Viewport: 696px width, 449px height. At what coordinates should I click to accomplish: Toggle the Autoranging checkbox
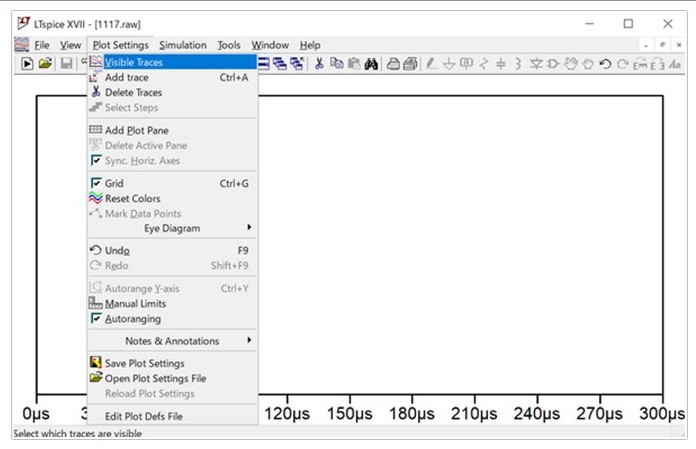(96, 318)
